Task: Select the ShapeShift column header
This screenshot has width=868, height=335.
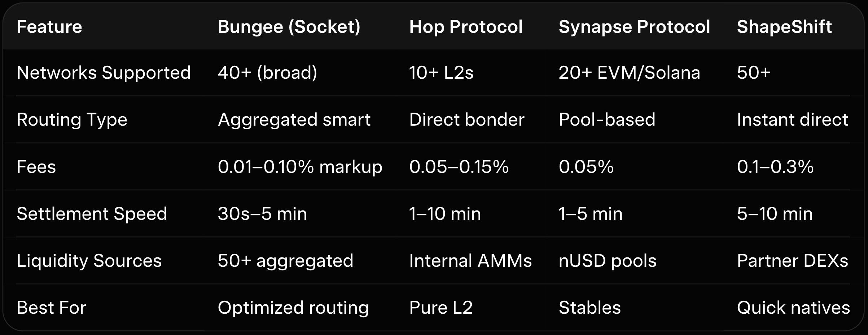Action: 784,27
